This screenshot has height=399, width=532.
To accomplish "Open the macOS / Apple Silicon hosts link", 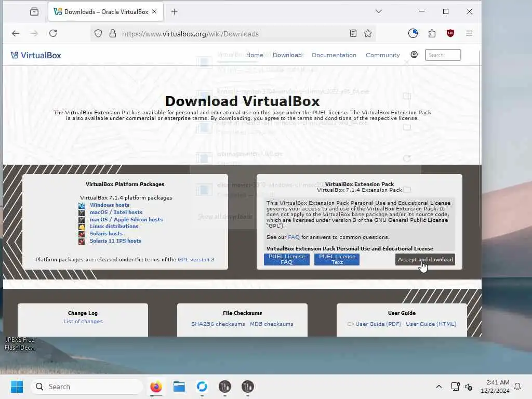I will 126,220.
